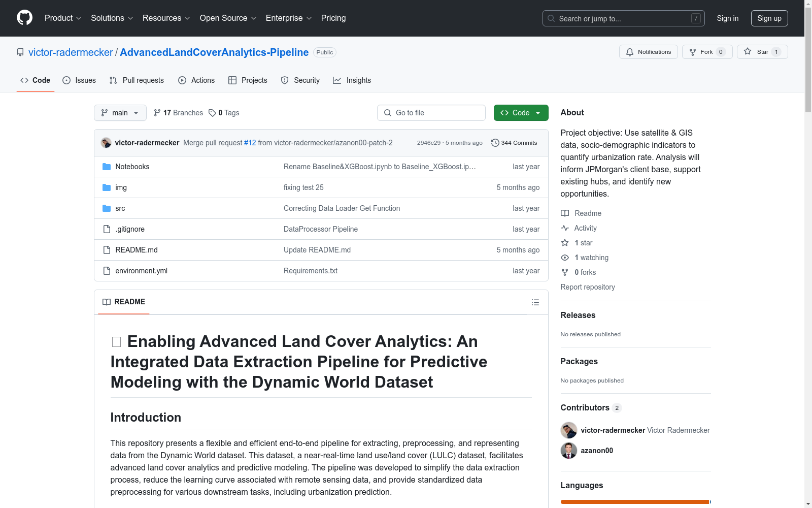This screenshot has height=508, width=812.
Task: Click victor-radermecker's avatar in Contributors
Action: tap(568, 430)
